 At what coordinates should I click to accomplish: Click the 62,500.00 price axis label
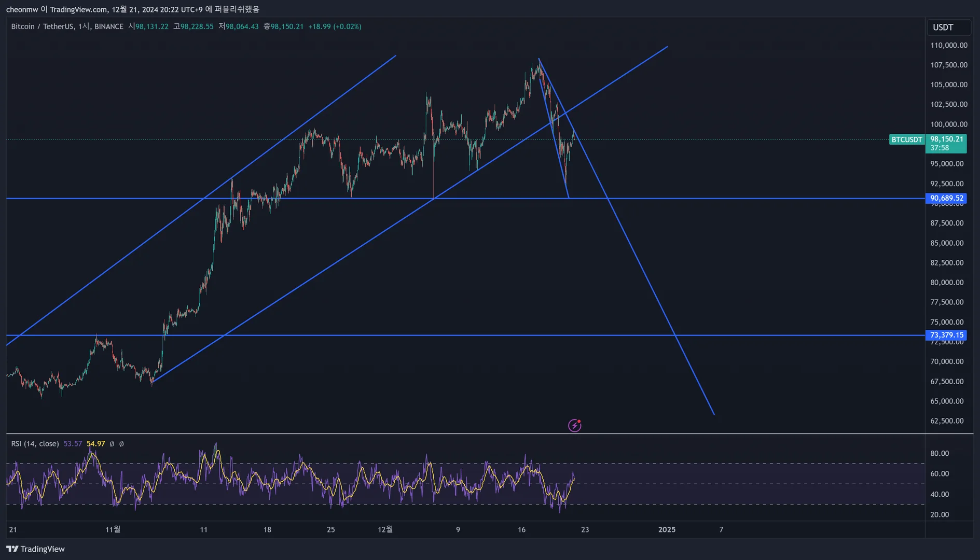pyautogui.click(x=947, y=421)
